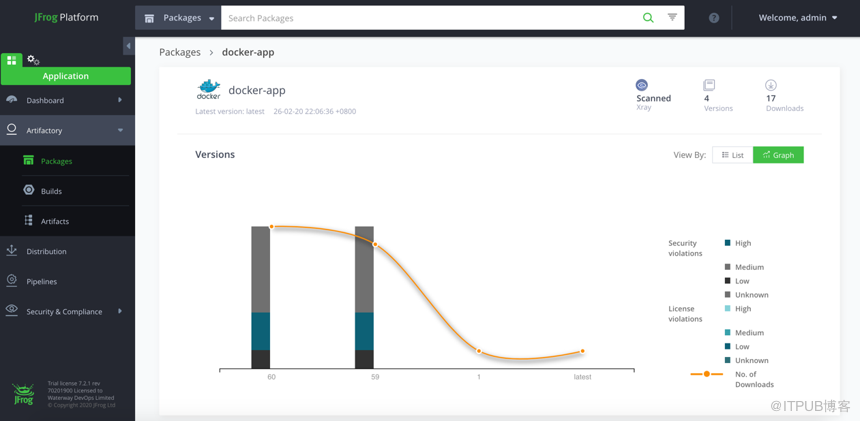Open the Welcome, admin user menu
This screenshot has height=421, width=860.
pyautogui.click(x=798, y=18)
